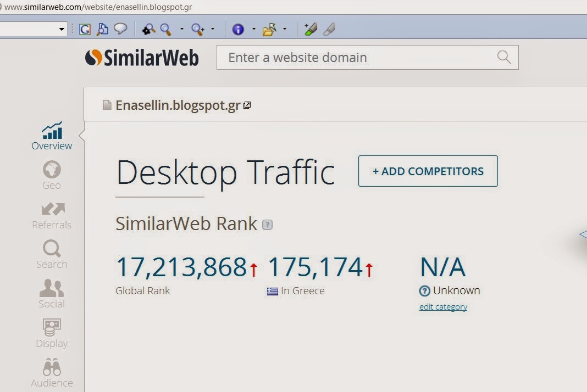The image size is (587, 392).
Task: Open Enasellin.blogspot.gr external link icon
Action: tap(247, 105)
